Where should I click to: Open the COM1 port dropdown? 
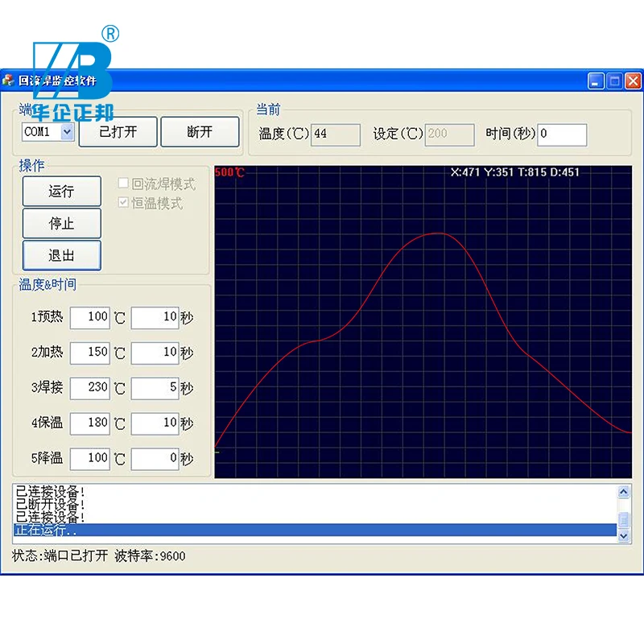67,132
